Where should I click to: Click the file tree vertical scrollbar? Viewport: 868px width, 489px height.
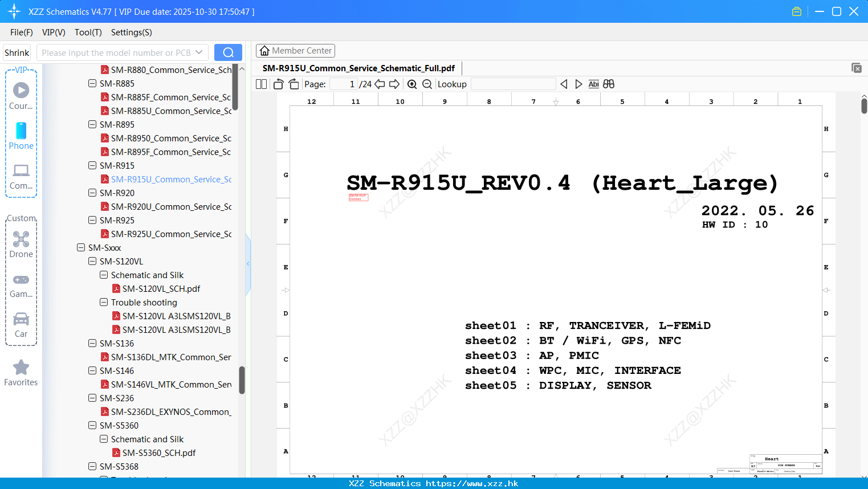(x=242, y=380)
